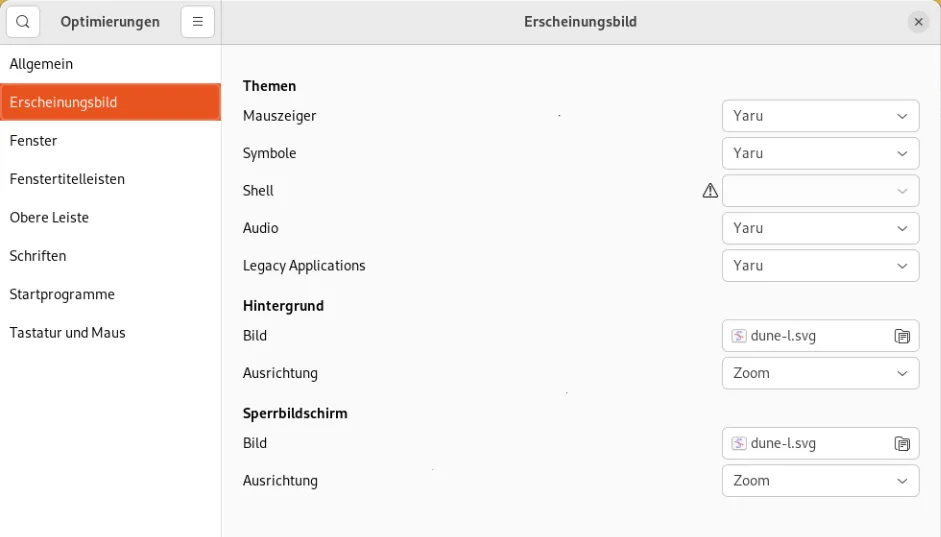
Task: Open Sperrbildschirm Ausrichtung dropdown
Action: click(x=820, y=481)
